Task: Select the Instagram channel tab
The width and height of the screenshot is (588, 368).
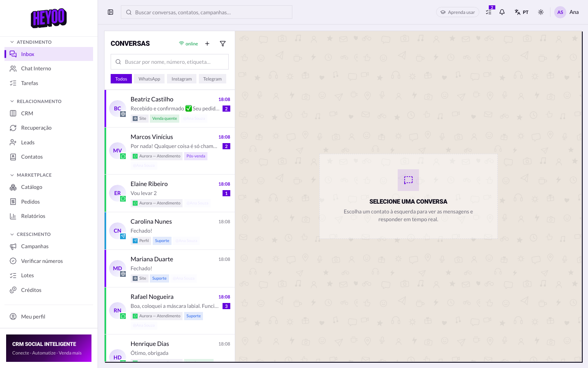Action: pos(182,79)
